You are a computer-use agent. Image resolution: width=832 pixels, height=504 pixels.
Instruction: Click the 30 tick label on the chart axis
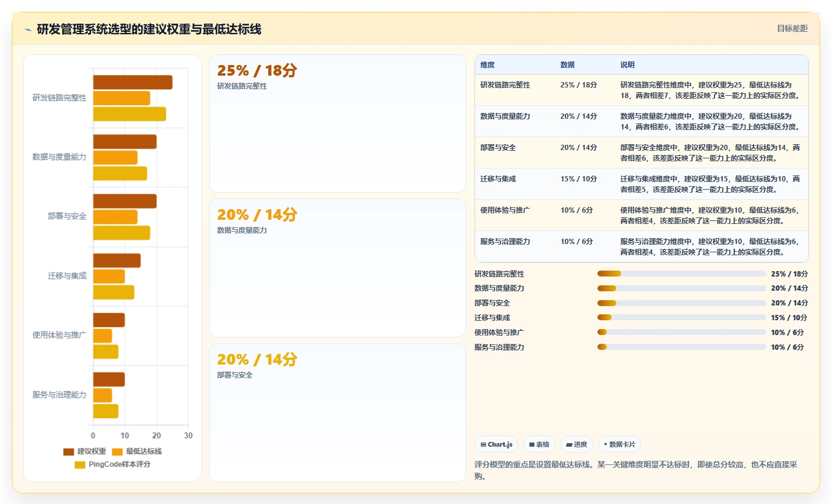188,435
